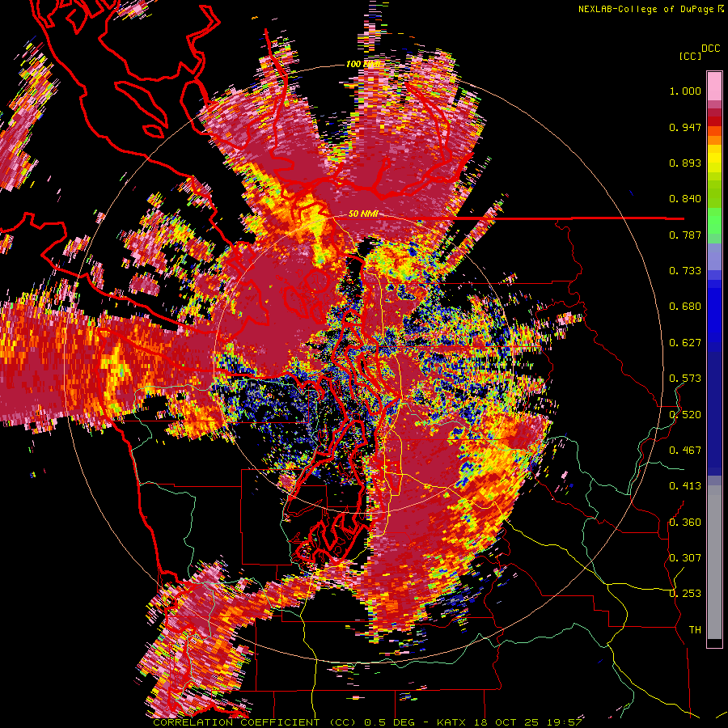Click the 0.413 scale value
728x728 pixels.
[x=685, y=486]
